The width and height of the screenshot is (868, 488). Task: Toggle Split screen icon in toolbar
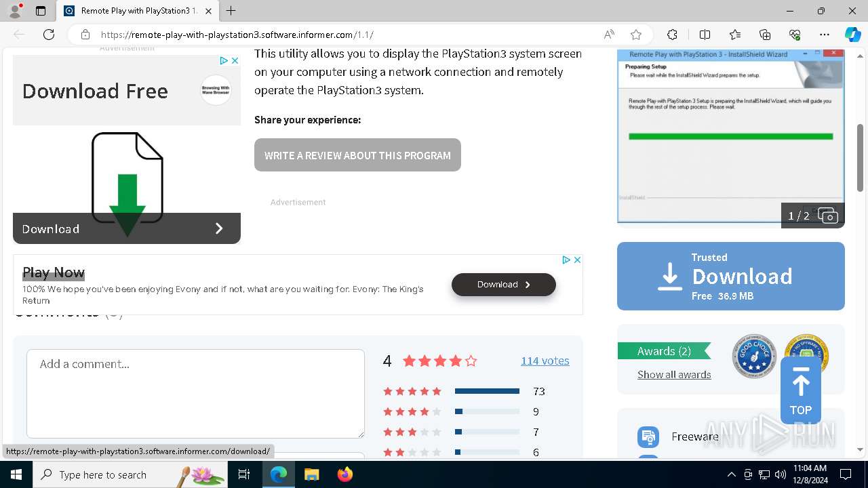tap(705, 35)
